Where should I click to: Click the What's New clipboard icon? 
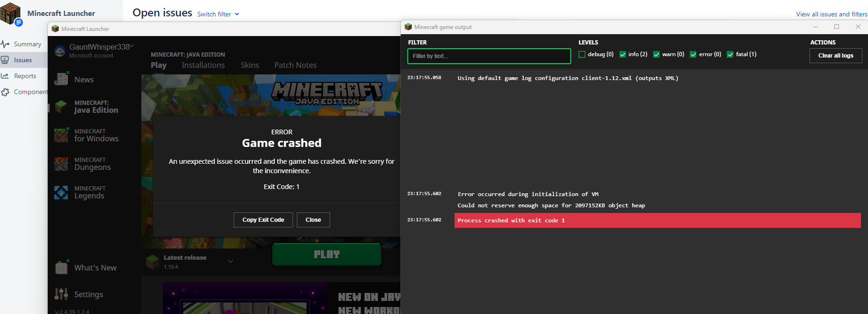[x=61, y=267]
